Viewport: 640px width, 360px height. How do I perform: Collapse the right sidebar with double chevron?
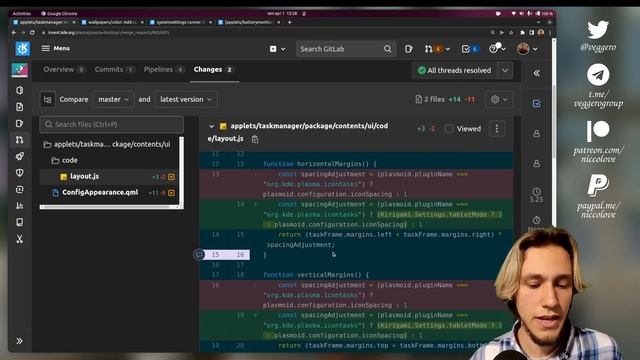pyautogui.click(x=537, y=73)
